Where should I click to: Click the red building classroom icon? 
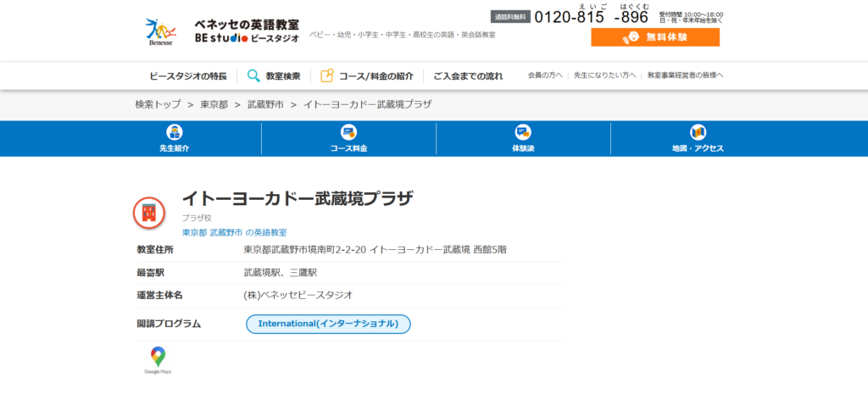pyautogui.click(x=149, y=213)
